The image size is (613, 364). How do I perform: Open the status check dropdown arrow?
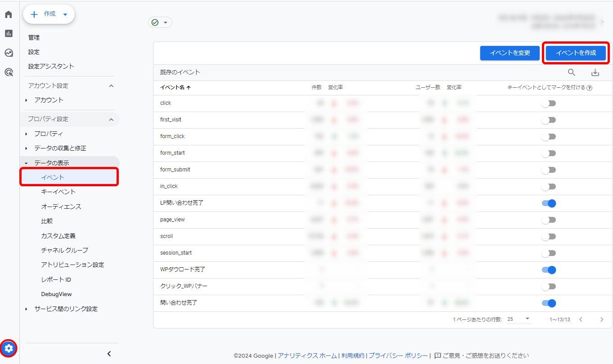pos(165,23)
